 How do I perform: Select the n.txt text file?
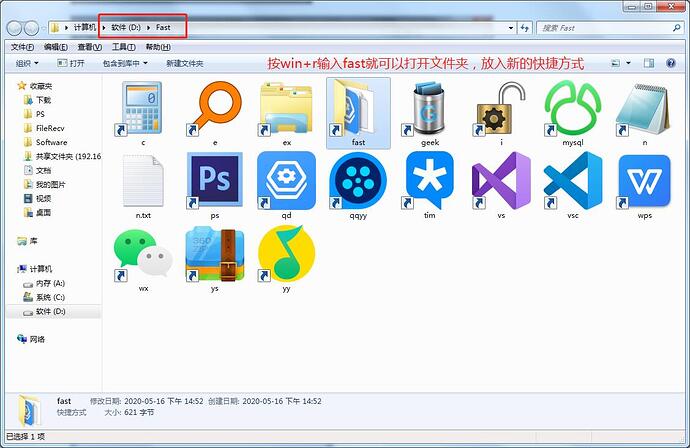(x=143, y=185)
